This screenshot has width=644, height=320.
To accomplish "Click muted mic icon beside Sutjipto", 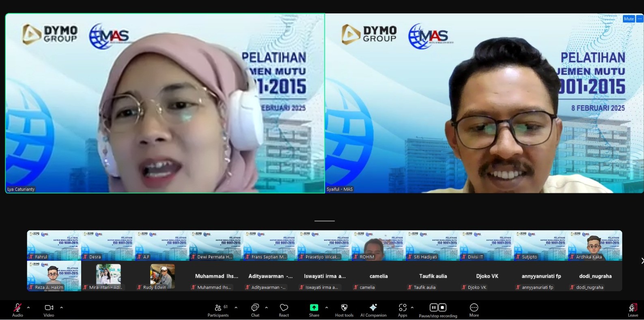I will (518, 257).
